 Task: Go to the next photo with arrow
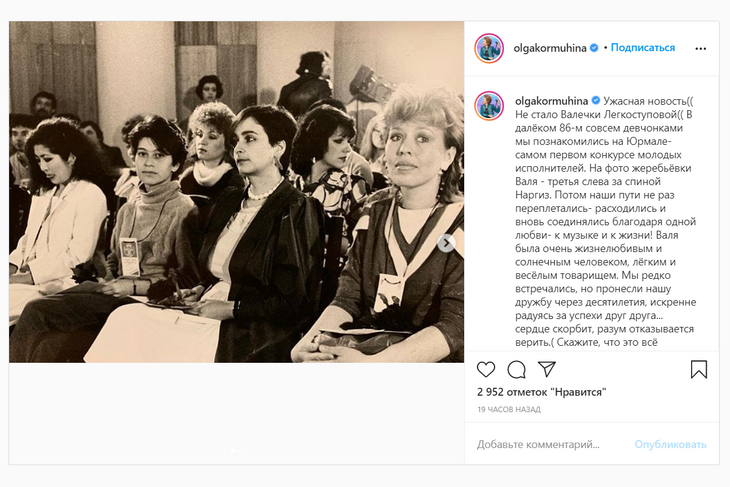point(446,243)
